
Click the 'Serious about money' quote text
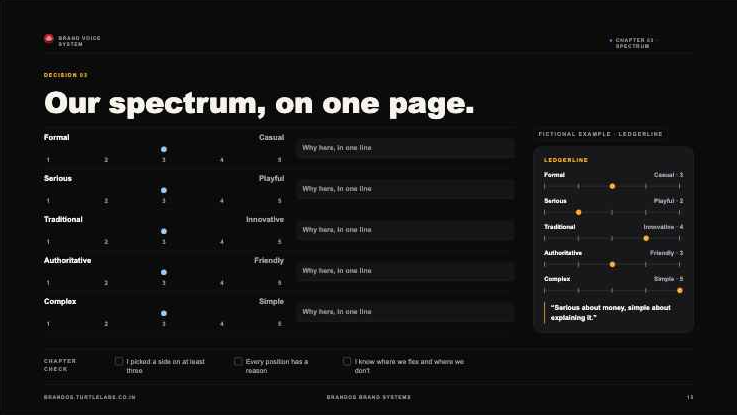tap(611, 313)
